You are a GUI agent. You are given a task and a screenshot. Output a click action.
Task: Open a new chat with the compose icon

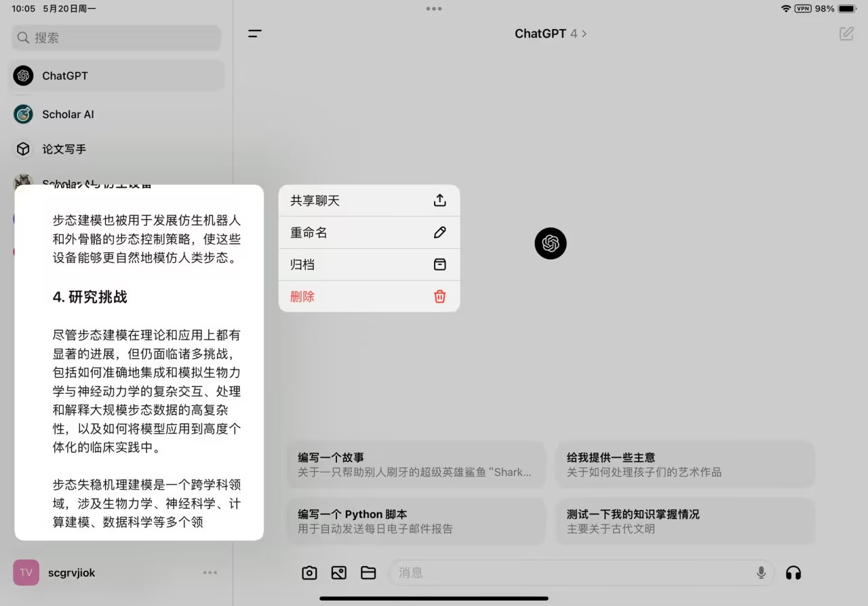pos(846,33)
